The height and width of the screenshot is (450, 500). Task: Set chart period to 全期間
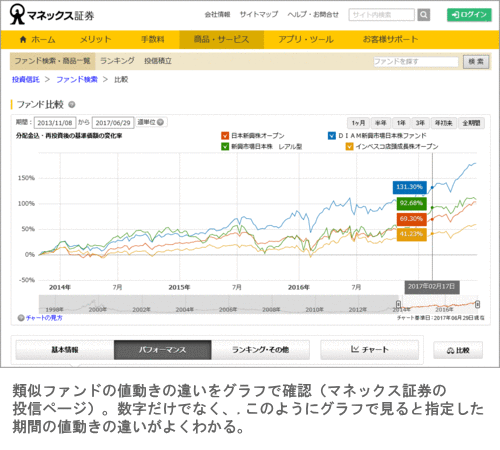tap(471, 123)
